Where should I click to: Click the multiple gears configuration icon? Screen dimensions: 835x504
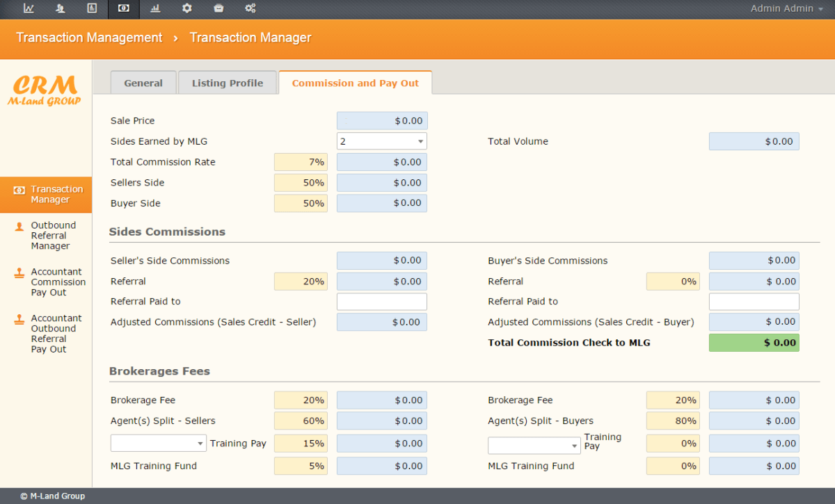coord(250,8)
